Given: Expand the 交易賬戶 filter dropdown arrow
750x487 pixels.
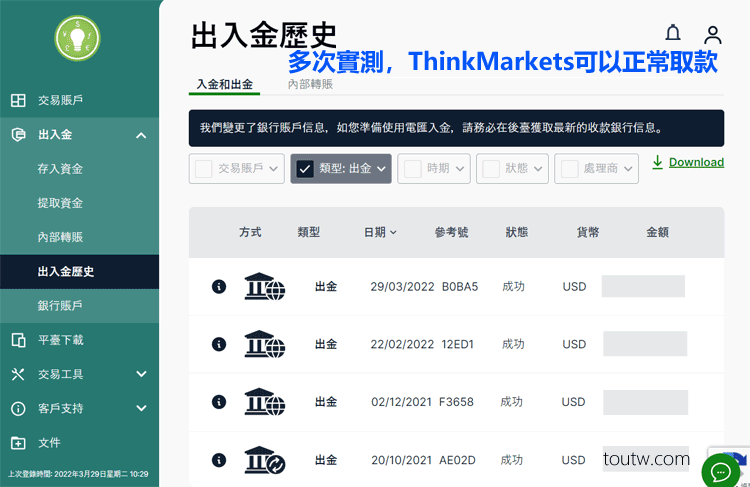Looking at the screenshot, I should tap(274, 169).
